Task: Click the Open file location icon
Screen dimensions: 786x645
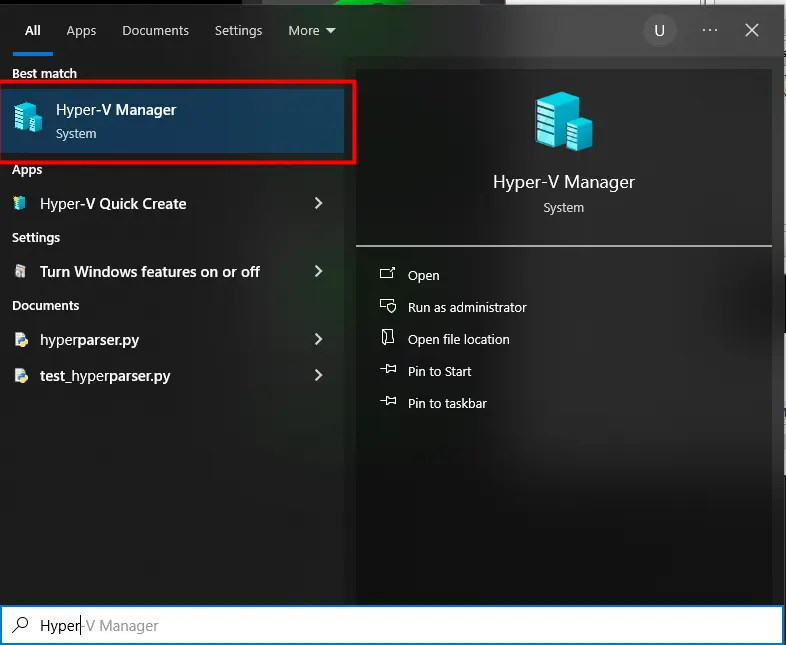Action: [387, 337]
